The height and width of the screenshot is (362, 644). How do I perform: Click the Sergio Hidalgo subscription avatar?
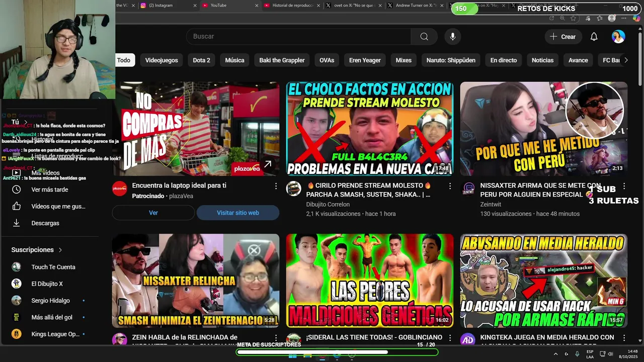17,301
